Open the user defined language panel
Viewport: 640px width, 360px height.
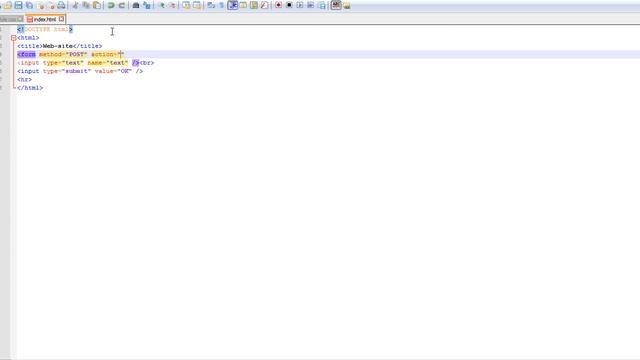point(243,5)
